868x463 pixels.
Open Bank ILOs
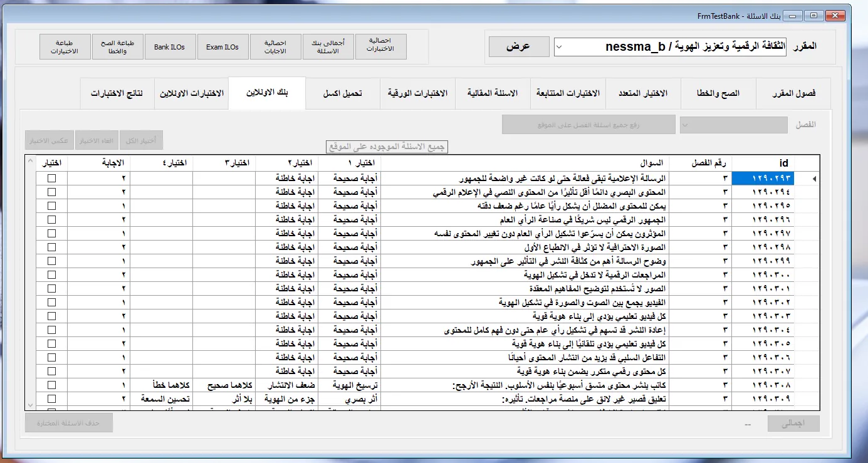coord(170,46)
